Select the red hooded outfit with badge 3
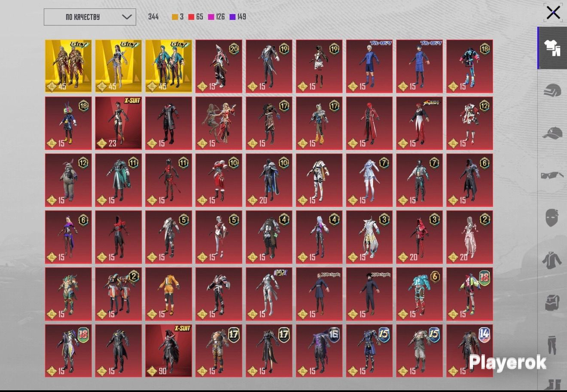This screenshot has height=392, width=567. pos(420,237)
